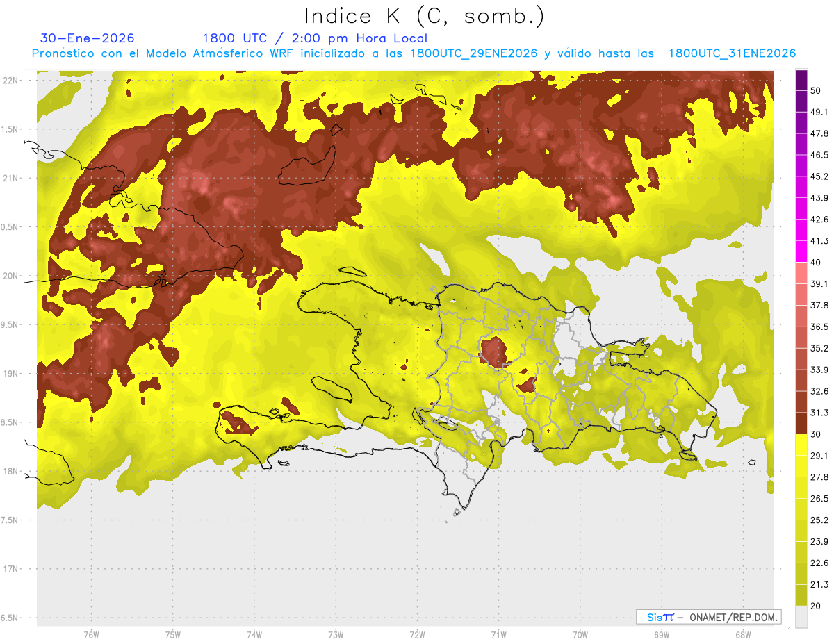This screenshot has height=644, width=834.
Task: Click the longitude label '73W'
Action: (335, 635)
